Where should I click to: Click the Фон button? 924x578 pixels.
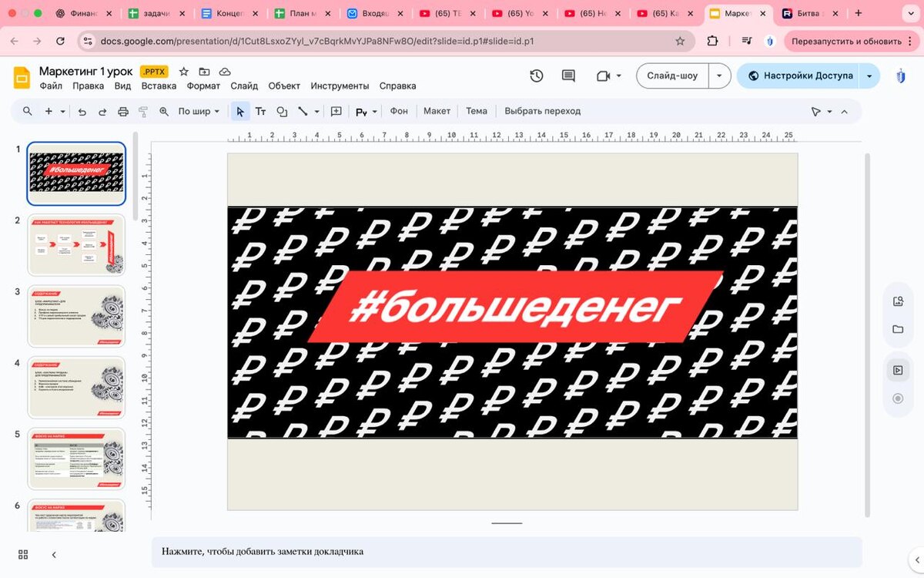[x=399, y=111]
